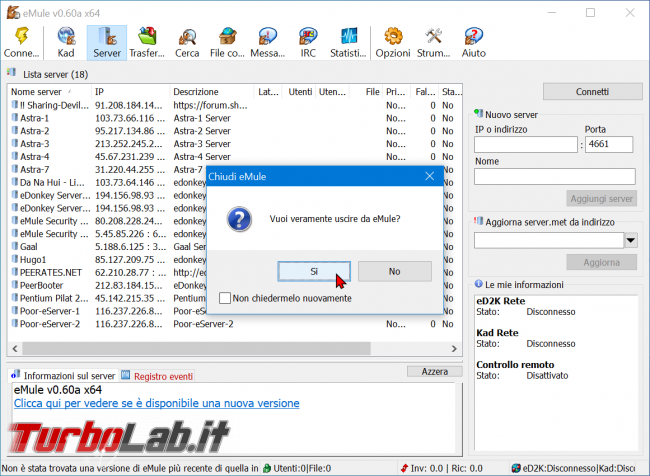Screen dimensions: 650x476
Task: Click the Le mie informazioni info icon
Action: pos(479,284)
